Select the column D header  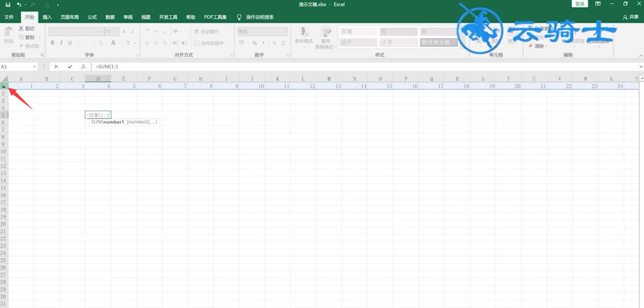(x=98, y=79)
